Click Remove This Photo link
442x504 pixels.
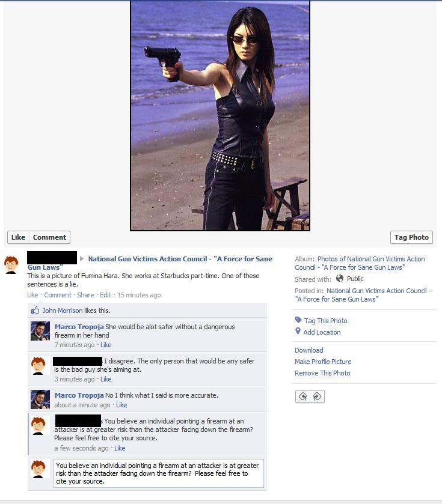point(322,373)
